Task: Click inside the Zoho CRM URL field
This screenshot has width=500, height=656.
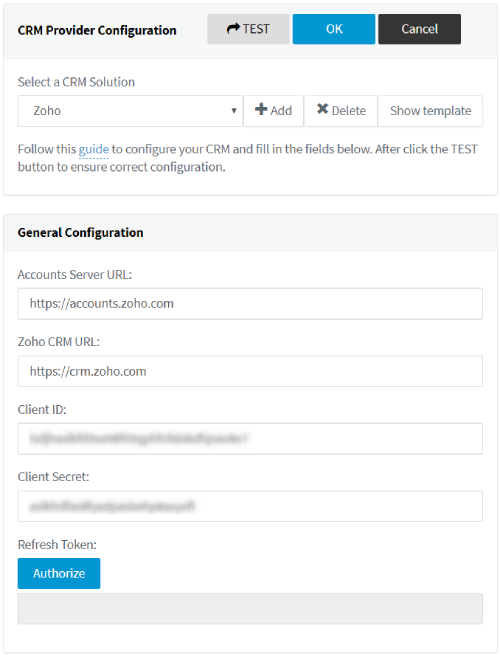Action: tap(250, 372)
